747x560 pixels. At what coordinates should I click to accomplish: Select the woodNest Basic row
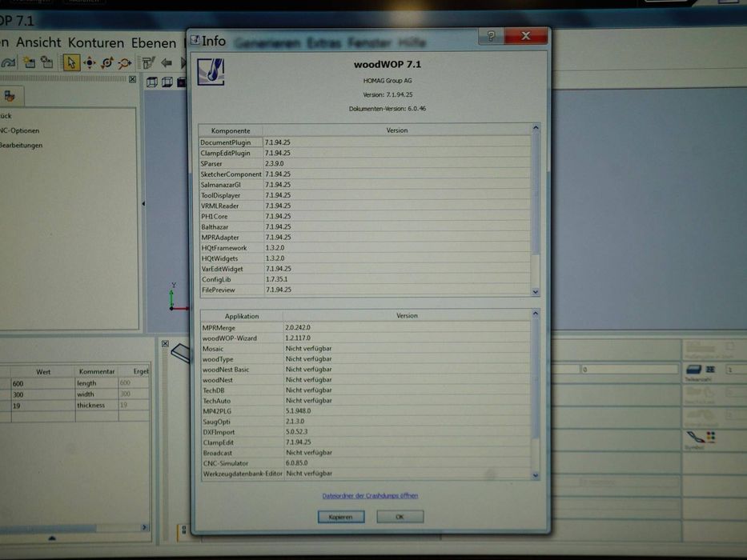coord(366,369)
